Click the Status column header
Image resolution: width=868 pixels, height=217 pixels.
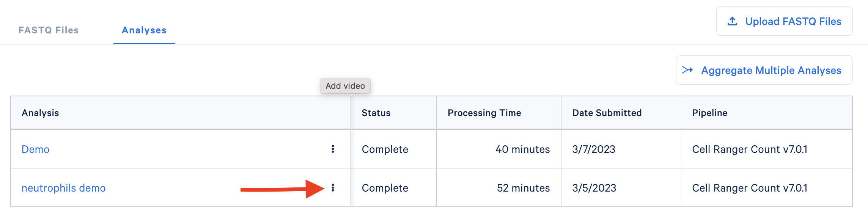[x=376, y=113]
